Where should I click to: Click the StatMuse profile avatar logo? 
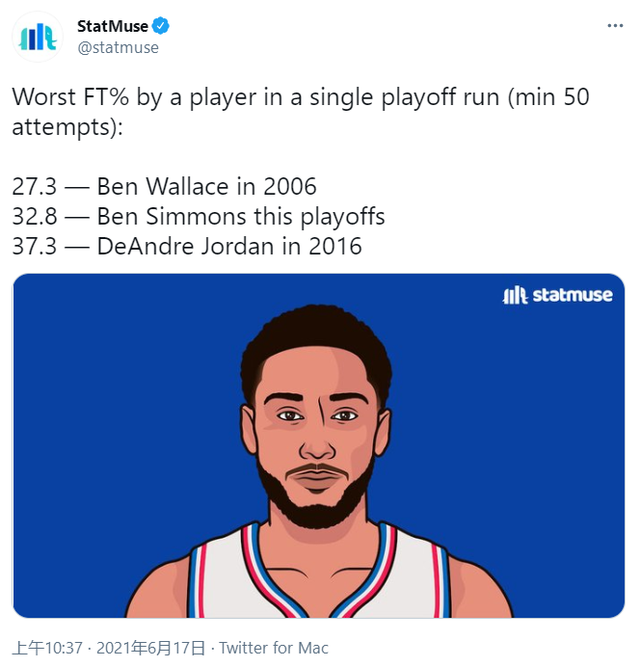point(39,38)
